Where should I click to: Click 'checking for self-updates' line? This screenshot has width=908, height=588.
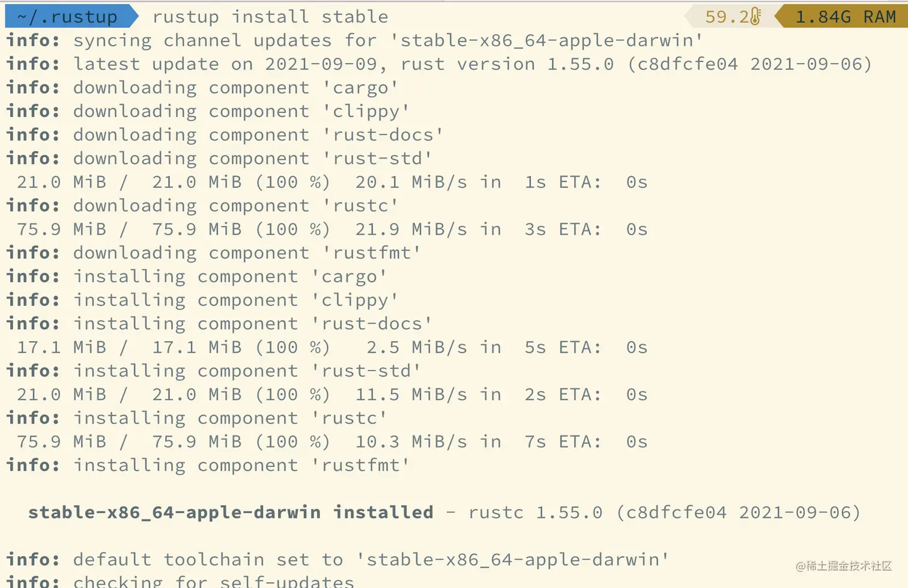180,581
